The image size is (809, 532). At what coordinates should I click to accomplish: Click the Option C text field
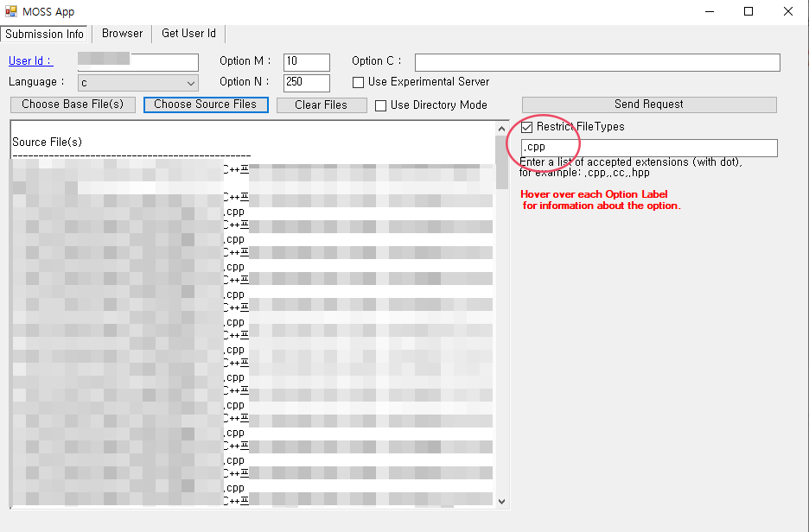(x=597, y=62)
